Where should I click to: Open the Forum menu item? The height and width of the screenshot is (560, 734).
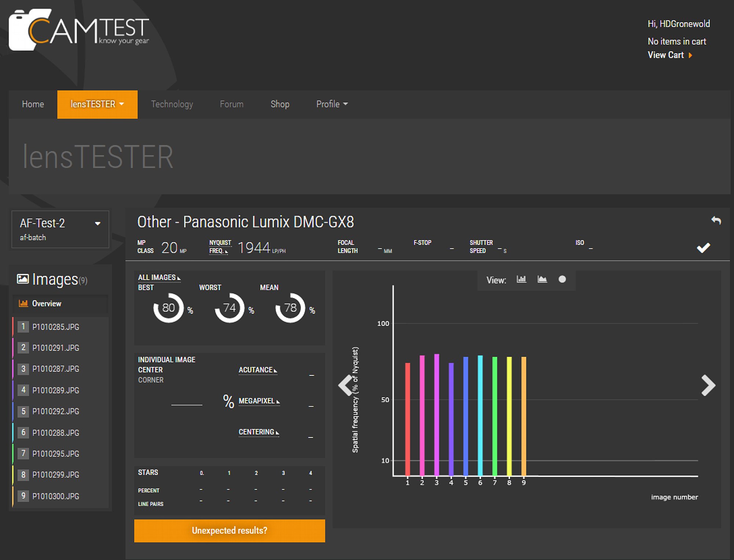coord(232,105)
